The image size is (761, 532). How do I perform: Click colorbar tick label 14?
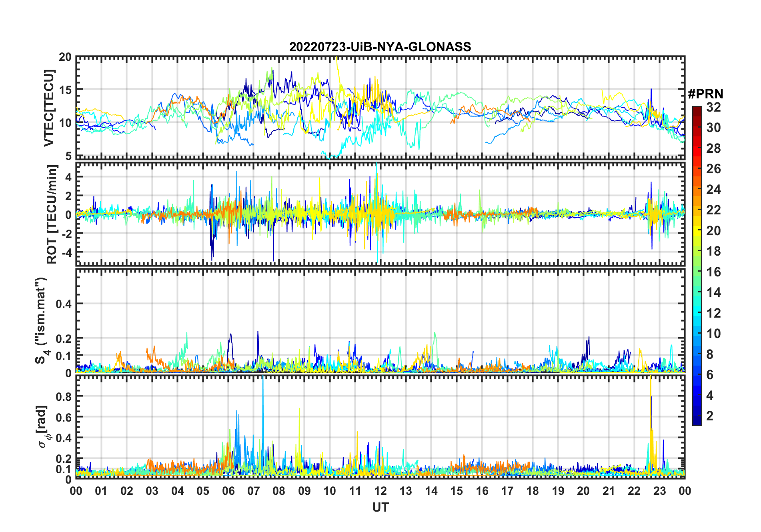pyautogui.click(x=713, y=292)
